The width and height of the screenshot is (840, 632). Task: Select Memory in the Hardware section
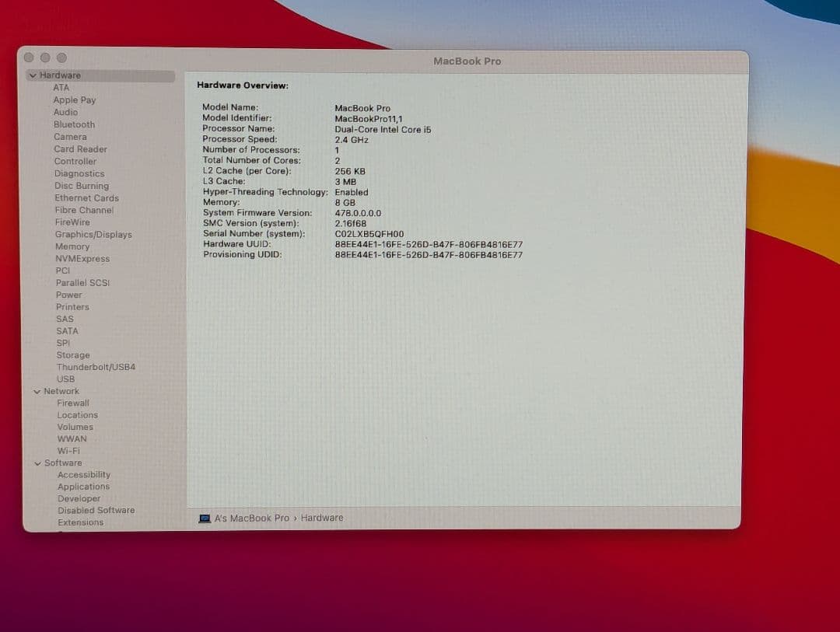[72, 246]
